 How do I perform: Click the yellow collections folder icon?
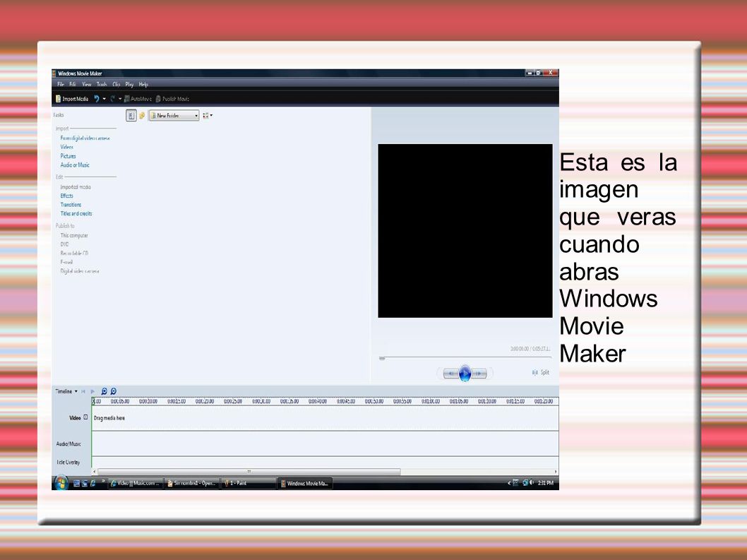coord(142,115)
